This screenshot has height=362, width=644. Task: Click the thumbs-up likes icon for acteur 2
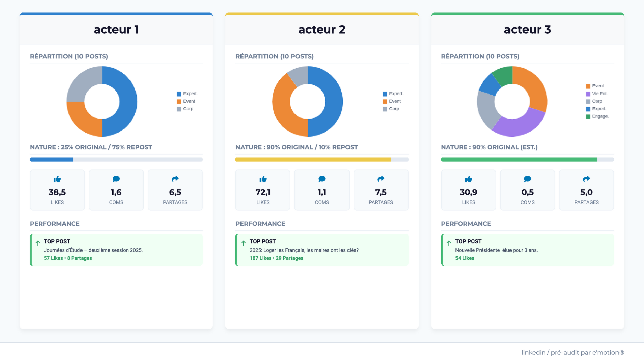pyautogui.click(x=263, y=179)
